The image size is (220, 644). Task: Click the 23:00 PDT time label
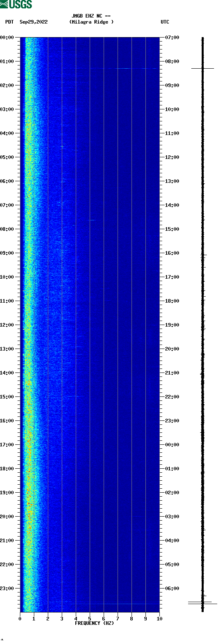click(x=7, y=589)
